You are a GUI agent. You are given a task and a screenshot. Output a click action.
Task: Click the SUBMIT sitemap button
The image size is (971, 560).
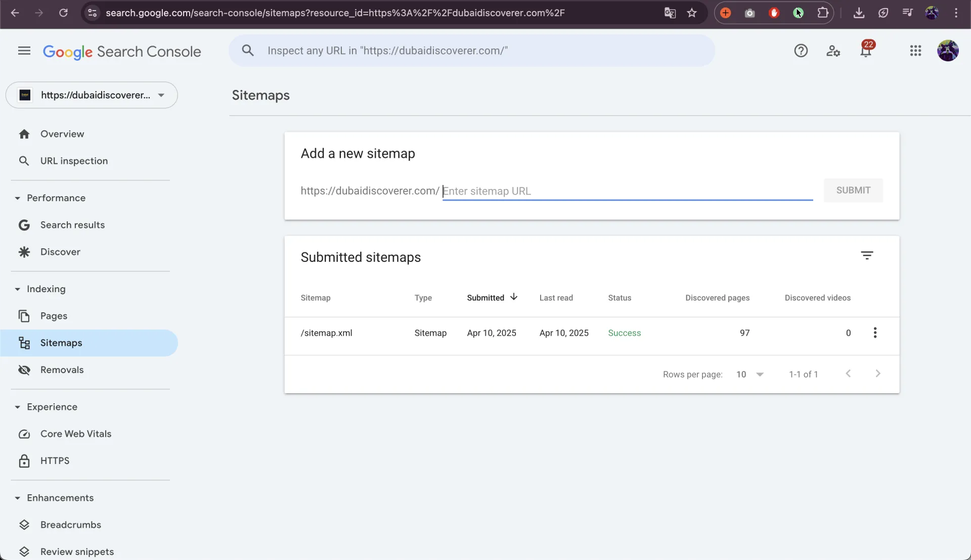[853, 190]
